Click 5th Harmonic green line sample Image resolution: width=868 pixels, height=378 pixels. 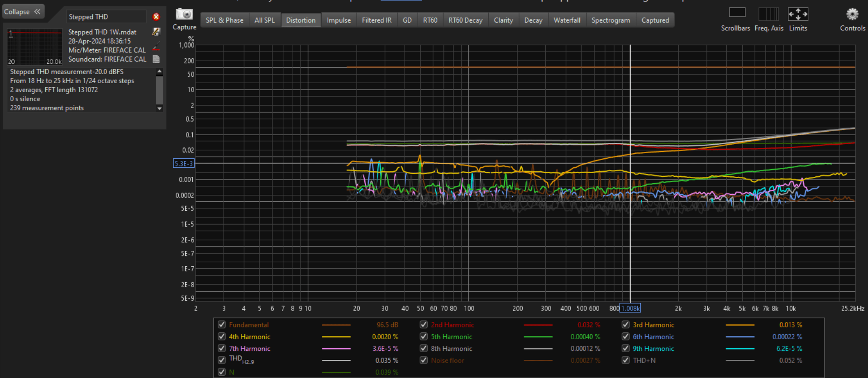538,336
